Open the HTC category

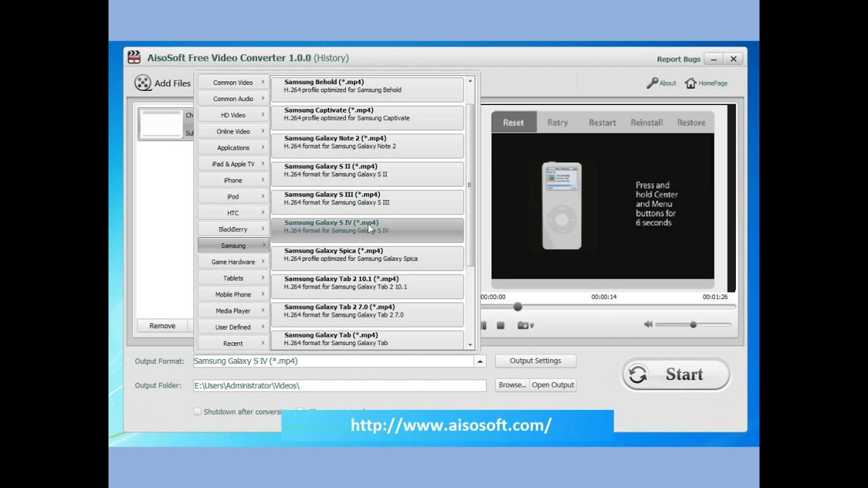(x=233, y=213)
